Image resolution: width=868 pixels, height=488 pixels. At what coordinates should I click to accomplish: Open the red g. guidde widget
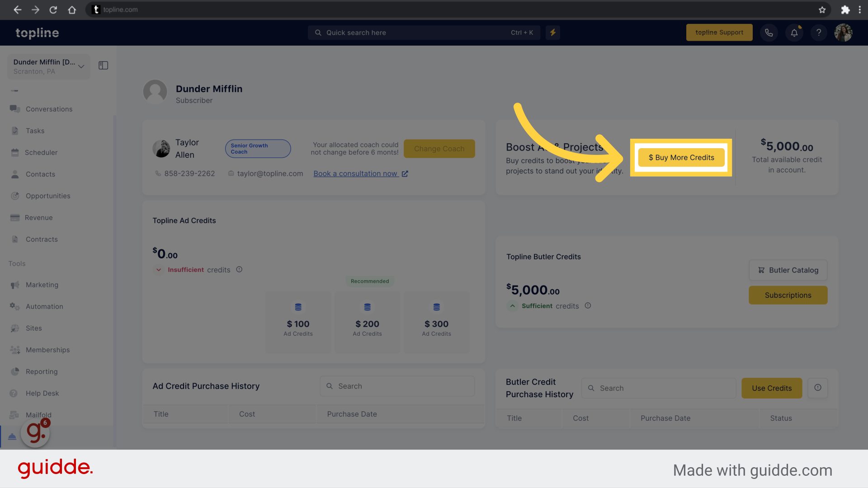36,433
